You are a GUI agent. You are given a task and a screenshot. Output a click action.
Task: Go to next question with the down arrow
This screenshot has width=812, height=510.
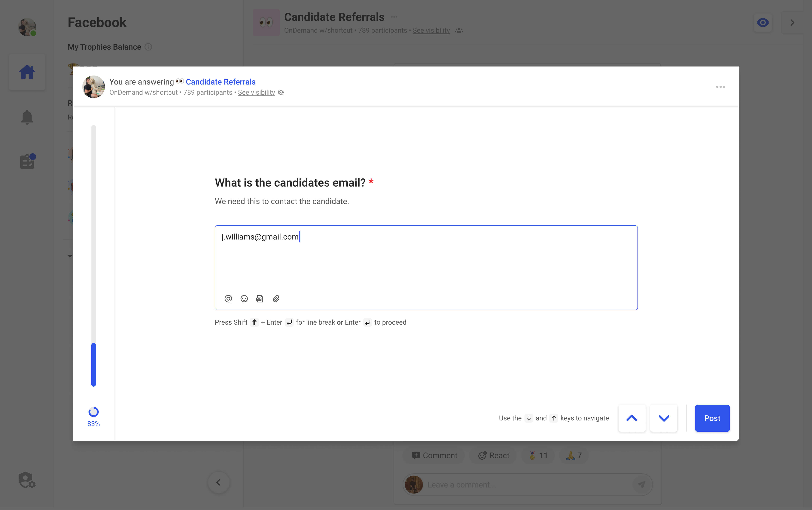point(663,418)
